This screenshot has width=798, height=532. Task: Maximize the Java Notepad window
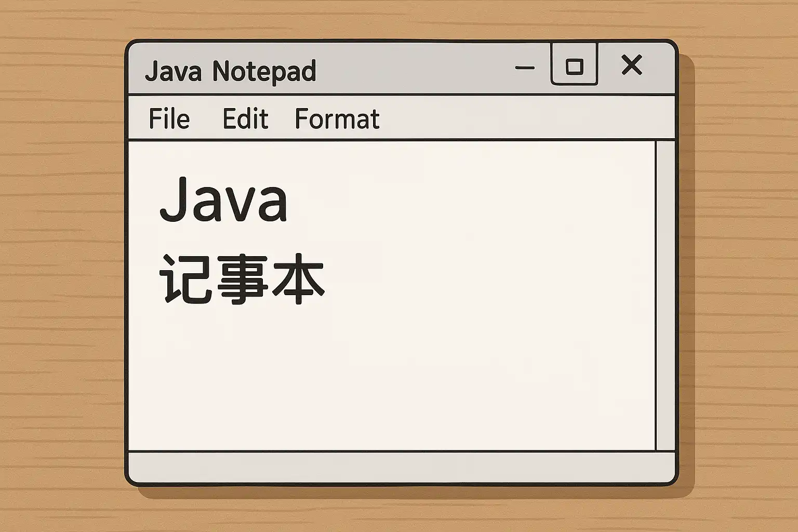(x=574, y=66)
